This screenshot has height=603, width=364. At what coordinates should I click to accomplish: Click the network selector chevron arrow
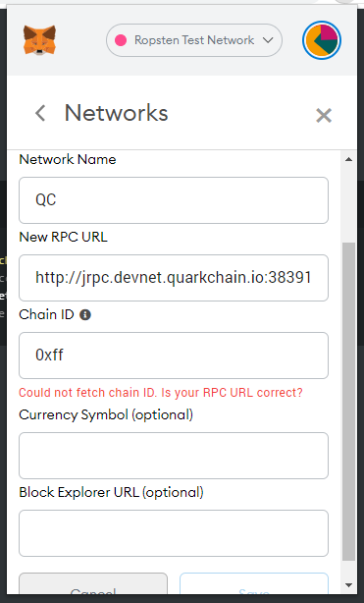click(268, 40)
